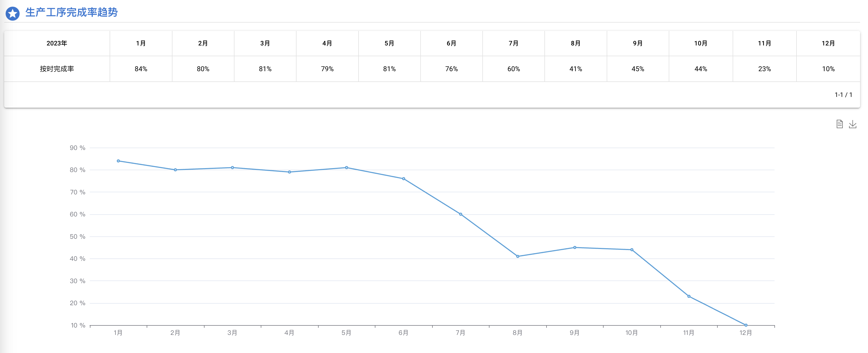The image size is (868, 353).
Task: Select the 按时完成率 row label
Action: pos(57,69)
